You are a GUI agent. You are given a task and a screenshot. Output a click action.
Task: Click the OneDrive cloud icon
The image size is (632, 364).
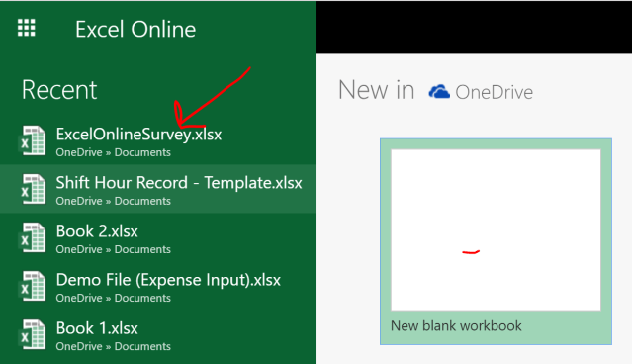tap(439, 92)
